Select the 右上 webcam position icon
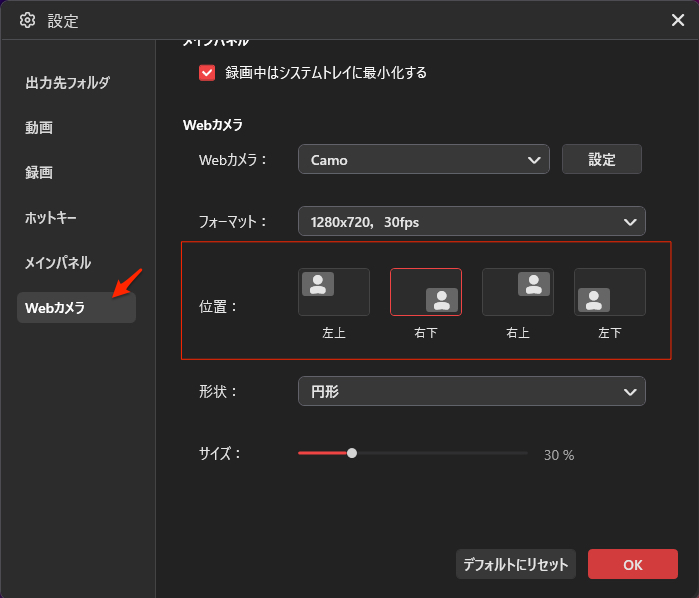 pyautogui.click(x=517, y=292)
